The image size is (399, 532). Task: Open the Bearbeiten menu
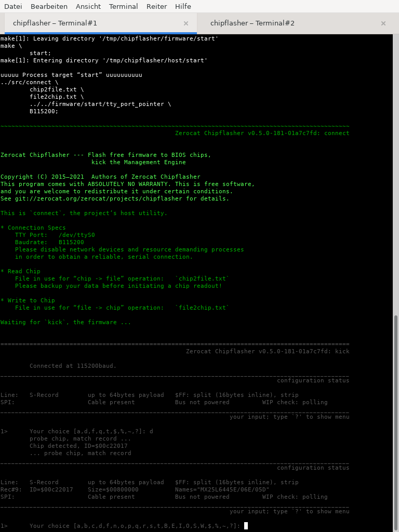pyautogui.click(x=49, y=6)
